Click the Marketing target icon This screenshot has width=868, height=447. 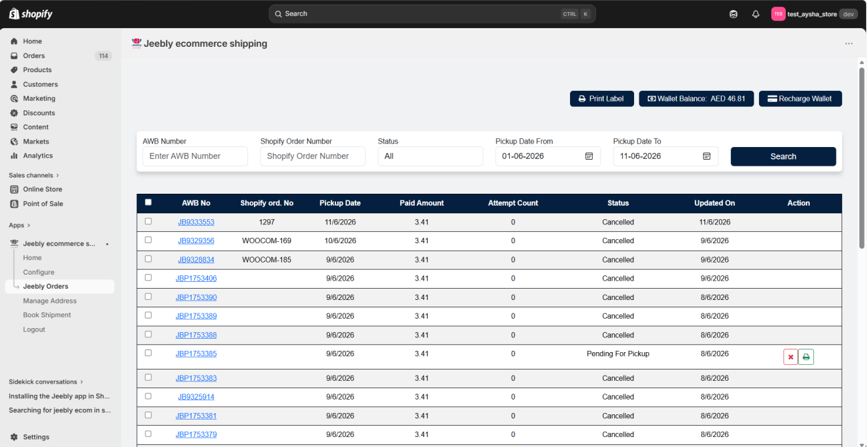coord(14,99)
